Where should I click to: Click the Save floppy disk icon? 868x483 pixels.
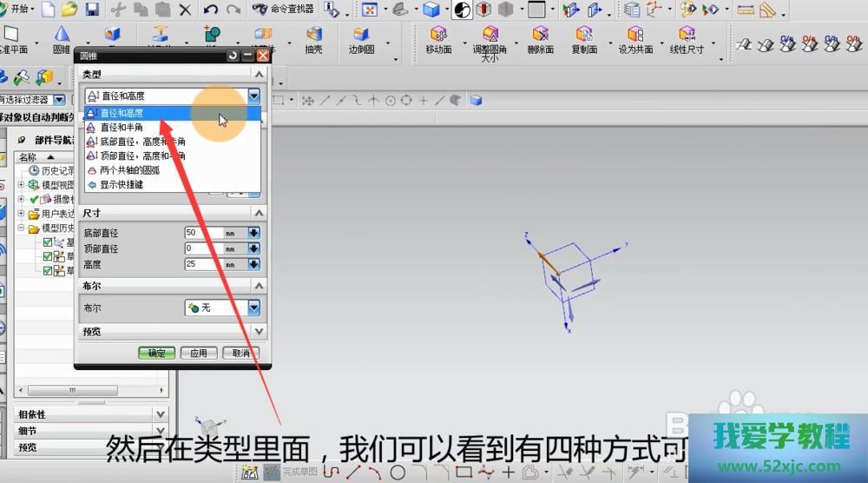click(x=91, y=10)
